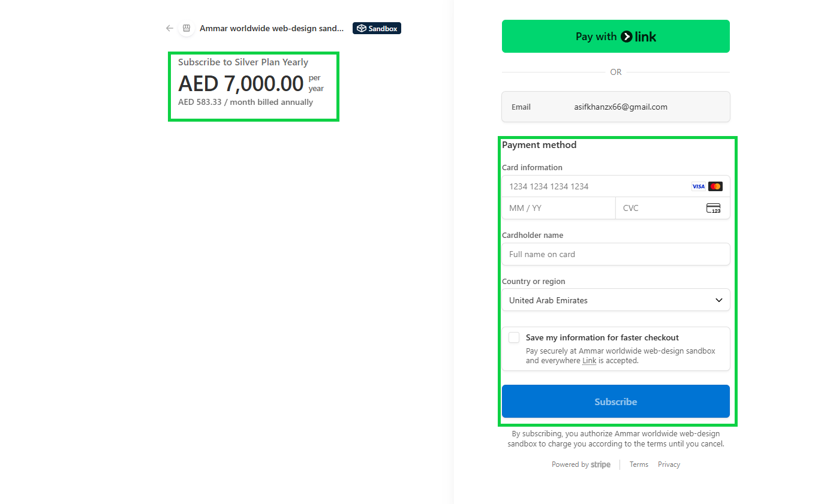Click the back arrow icon
830x504 pixels.
pos(170,28)
